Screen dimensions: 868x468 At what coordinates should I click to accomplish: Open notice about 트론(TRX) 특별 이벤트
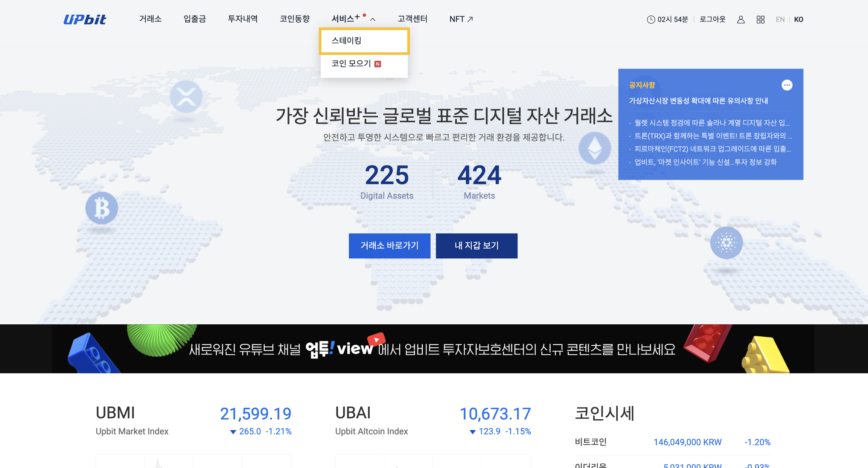[x=713, y=136]
